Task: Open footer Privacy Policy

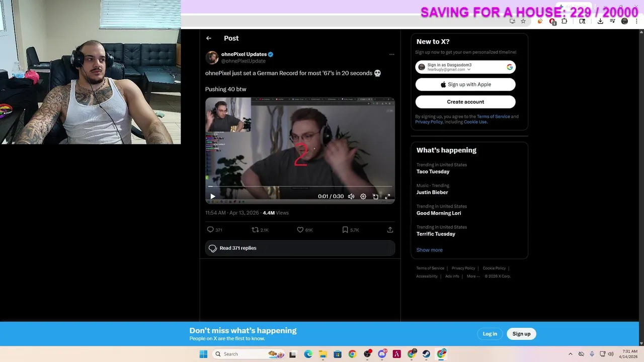Action: pyautogui.click(x=463, y=268)
